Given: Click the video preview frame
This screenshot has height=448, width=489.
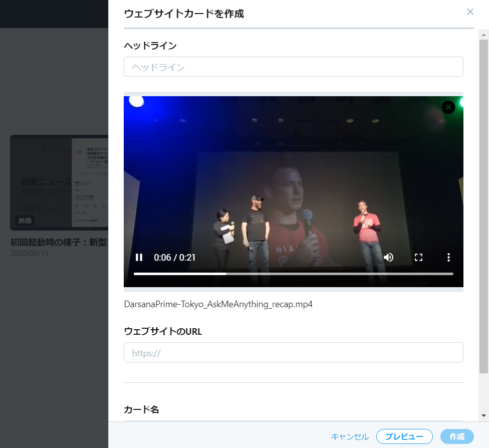Looking at the screenshot, I should [x=294, y=191].
